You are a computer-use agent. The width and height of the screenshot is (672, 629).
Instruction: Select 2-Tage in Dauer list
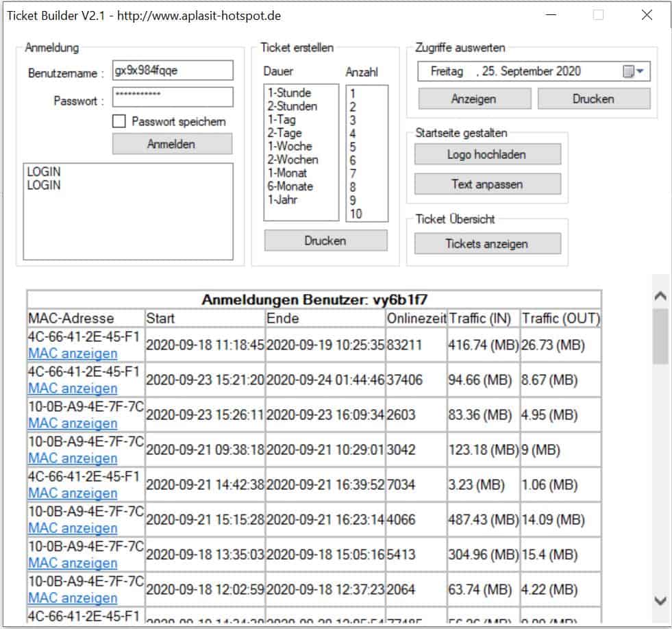(284, 133)
